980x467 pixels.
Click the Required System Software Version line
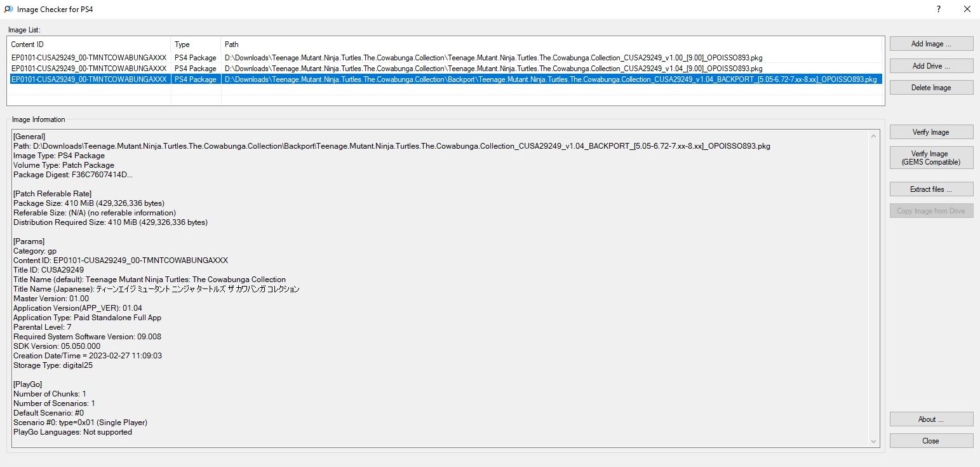coord(87,336)
